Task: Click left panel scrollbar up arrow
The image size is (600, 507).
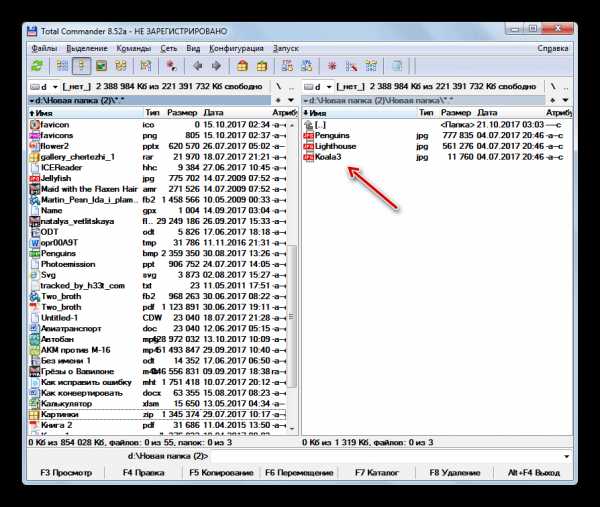Action: pyautogui.click(x=292, y=125)
